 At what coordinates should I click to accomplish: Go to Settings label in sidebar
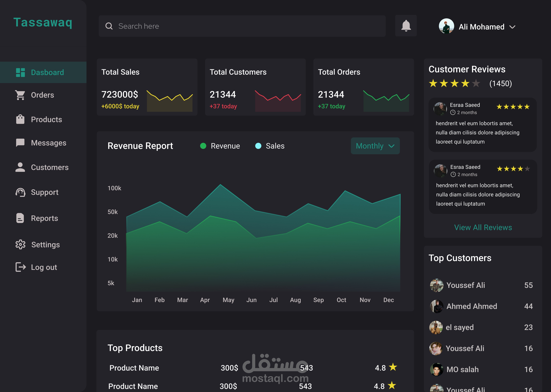click(46, 245)
